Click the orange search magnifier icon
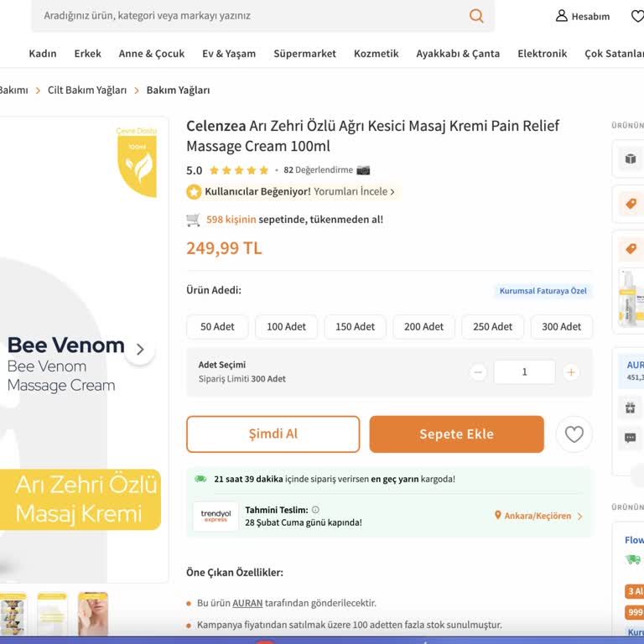 pyautogui.click(x=476, y=16)
